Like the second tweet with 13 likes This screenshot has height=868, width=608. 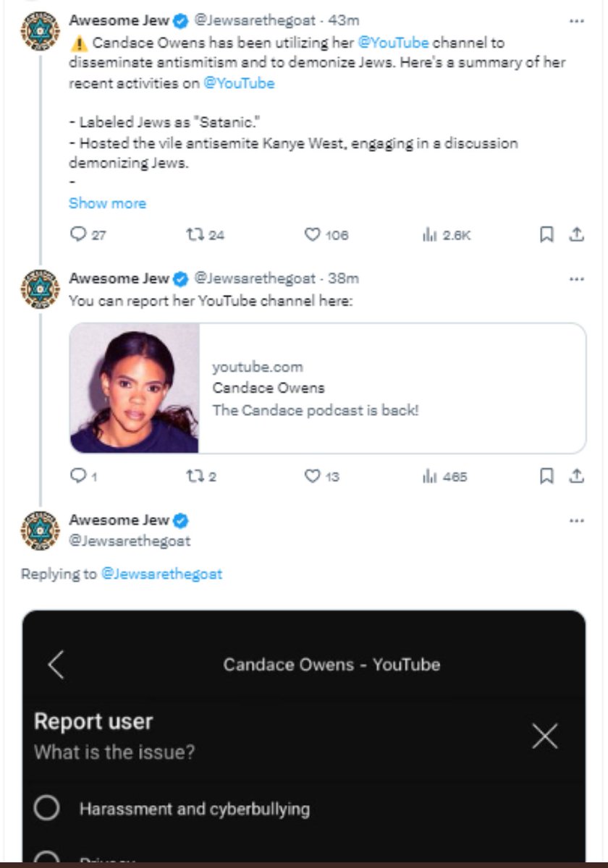point(312,476)
